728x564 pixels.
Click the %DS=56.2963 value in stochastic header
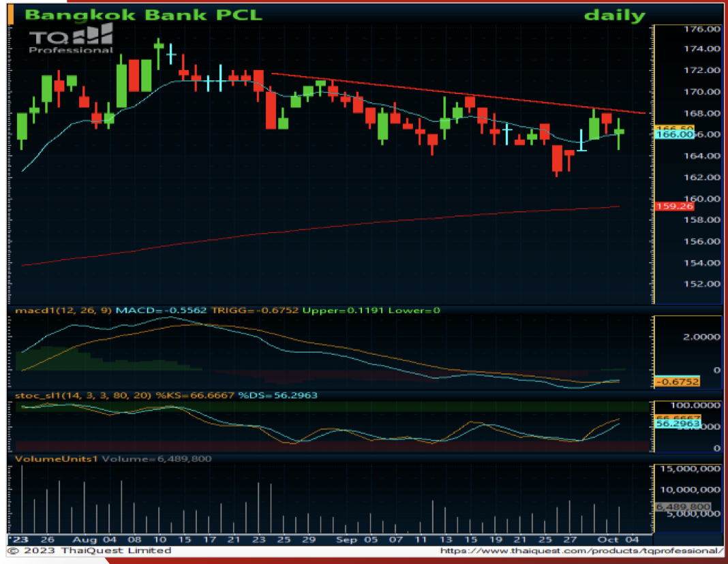pyautogui.click(x=277, y=396)
